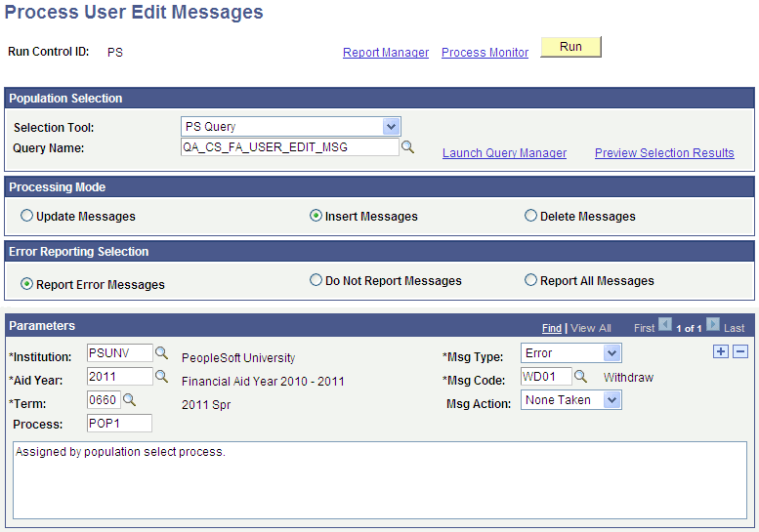This screenshot has height=532, width=759.
Task: Select Insert Messages processing mode
Action: pos(316,216)
